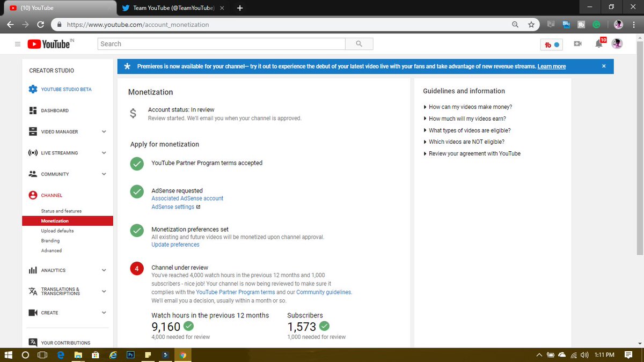This screenshot has height=362, width=644.
Task: Click the volume icon in system tray
Action: 584,355
